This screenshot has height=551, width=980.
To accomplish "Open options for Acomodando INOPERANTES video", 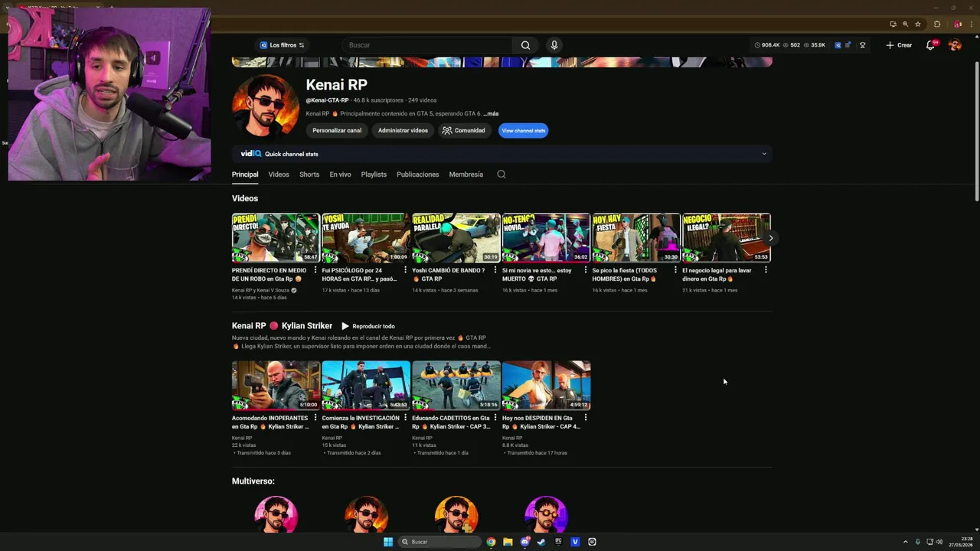I will [x=315, y=418].
